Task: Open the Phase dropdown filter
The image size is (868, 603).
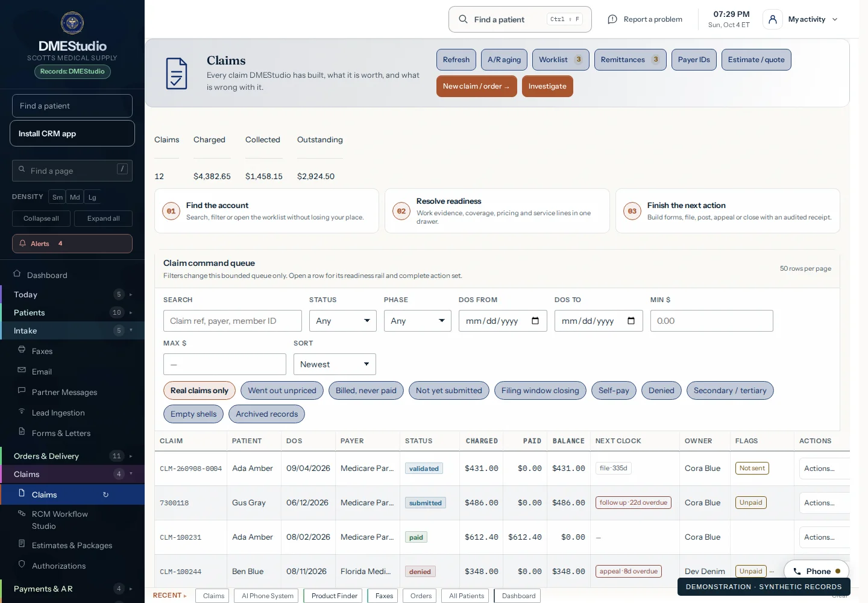Action: click(418, 321)
